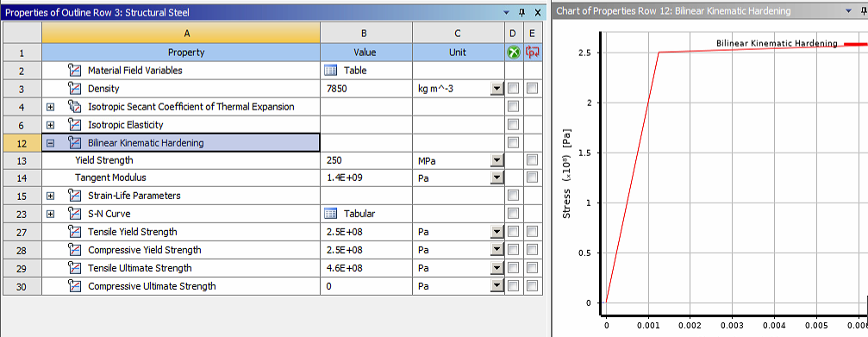Click the Tangent Modulus row label

click(110, 178)
